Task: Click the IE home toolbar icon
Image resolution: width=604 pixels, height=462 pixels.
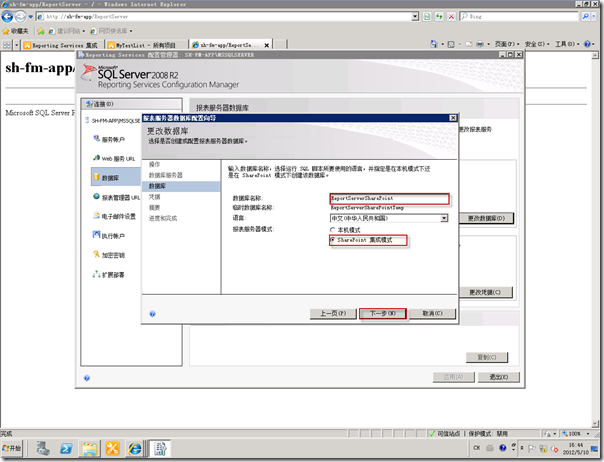Action: [x=433, y=44]
